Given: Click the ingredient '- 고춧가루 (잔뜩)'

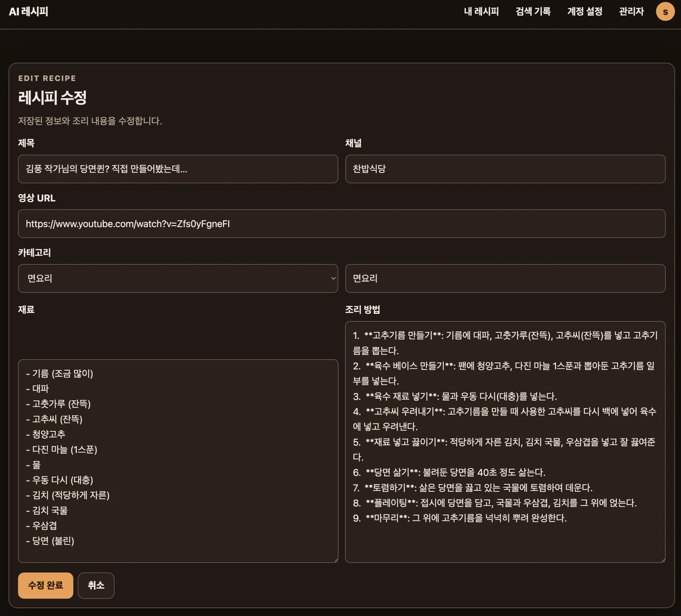Looking at the screenshot, I should coord(58,404).
